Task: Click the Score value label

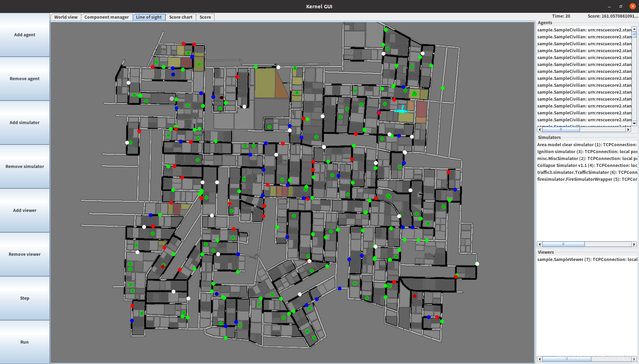Action: coord(613,16)
